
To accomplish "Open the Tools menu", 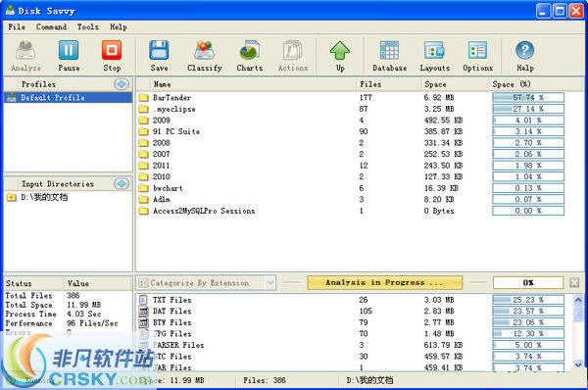I will [x=88, y=27].
